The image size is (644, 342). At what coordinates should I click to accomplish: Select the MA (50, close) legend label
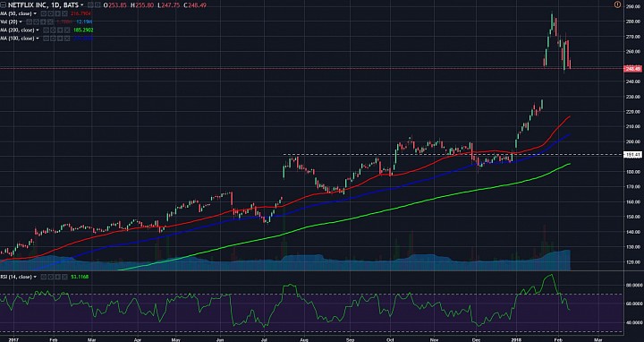pyautogui.click(x=16, y=13)
